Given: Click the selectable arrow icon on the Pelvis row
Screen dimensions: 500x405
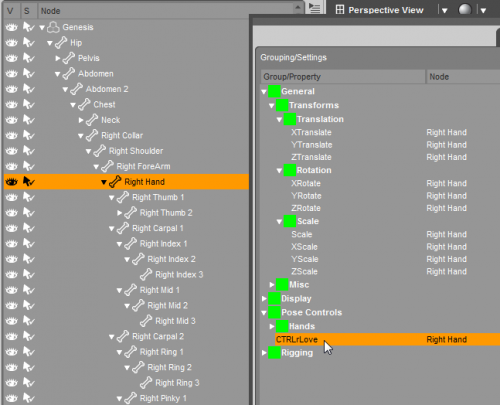Looking at the screenshot, I should tap(29, 58).
